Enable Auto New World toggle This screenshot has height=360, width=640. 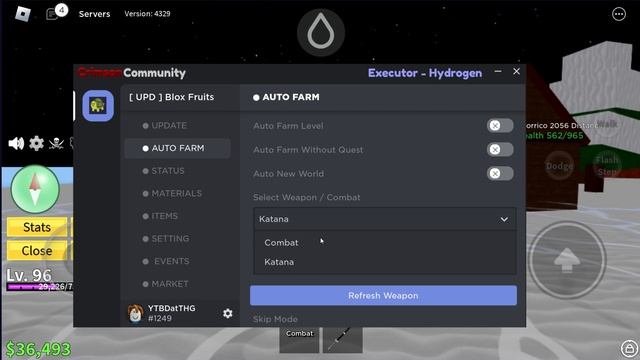500,173
